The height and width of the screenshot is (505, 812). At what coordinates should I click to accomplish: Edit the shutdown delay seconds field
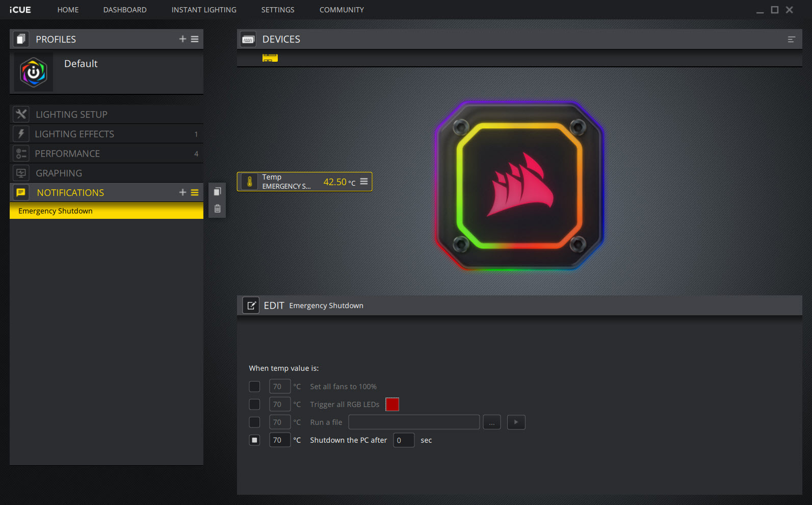click(404, 440)
